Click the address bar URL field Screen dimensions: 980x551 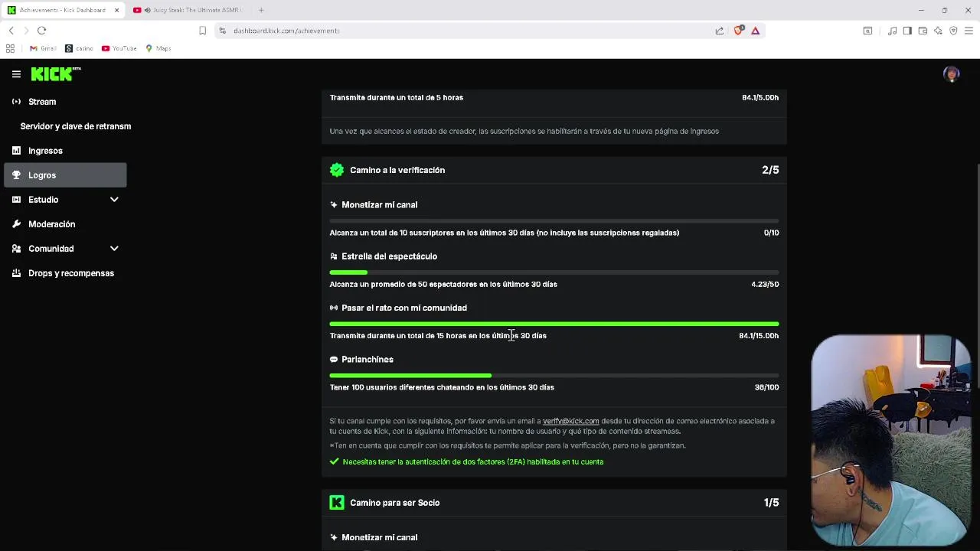pos(459,31)
